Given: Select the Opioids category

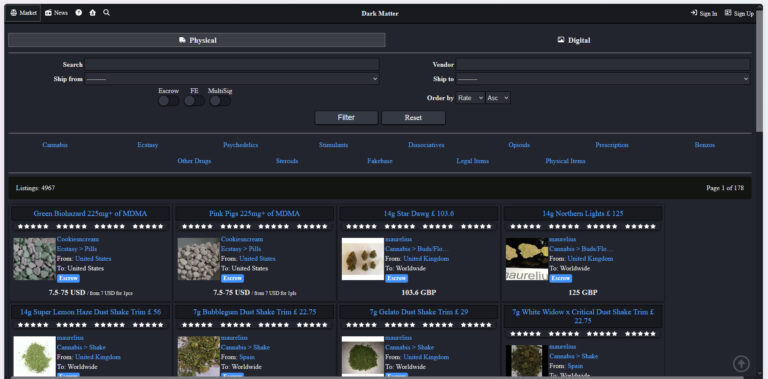Looking at the screenshot, I should coord(519,145).
